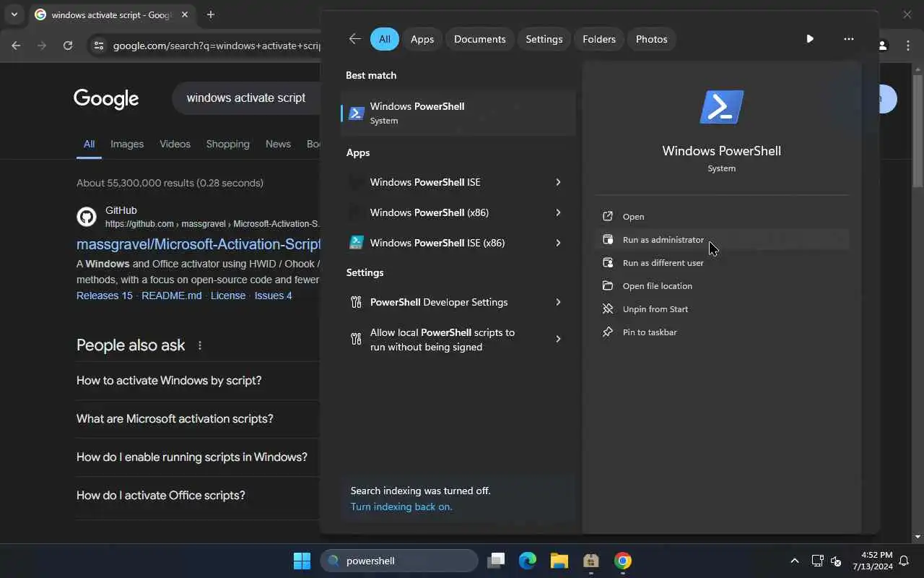The width and height of the screenshot is (924, 578).
Task: Switch to Google Images tab
Action: (x=127, y=144)
